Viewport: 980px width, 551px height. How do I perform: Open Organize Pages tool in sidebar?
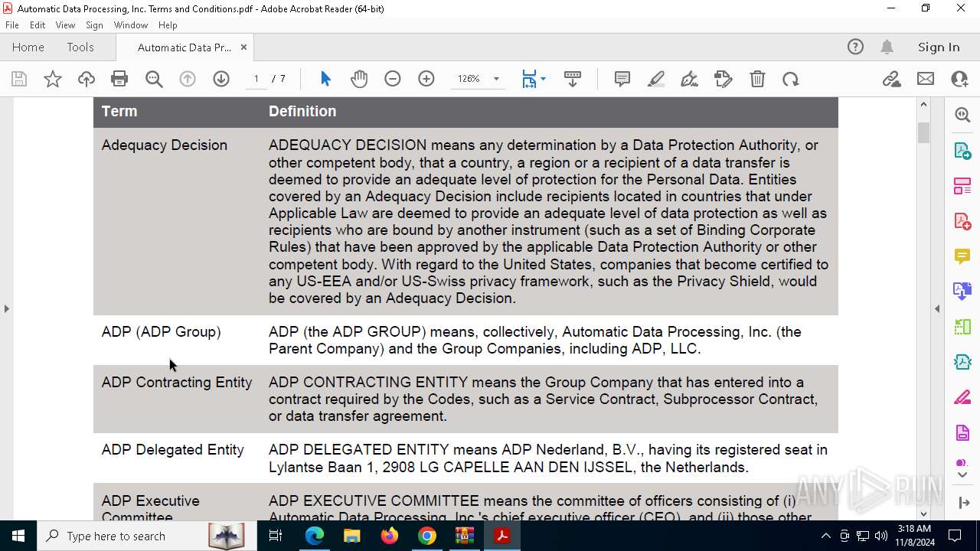[962, 185]
